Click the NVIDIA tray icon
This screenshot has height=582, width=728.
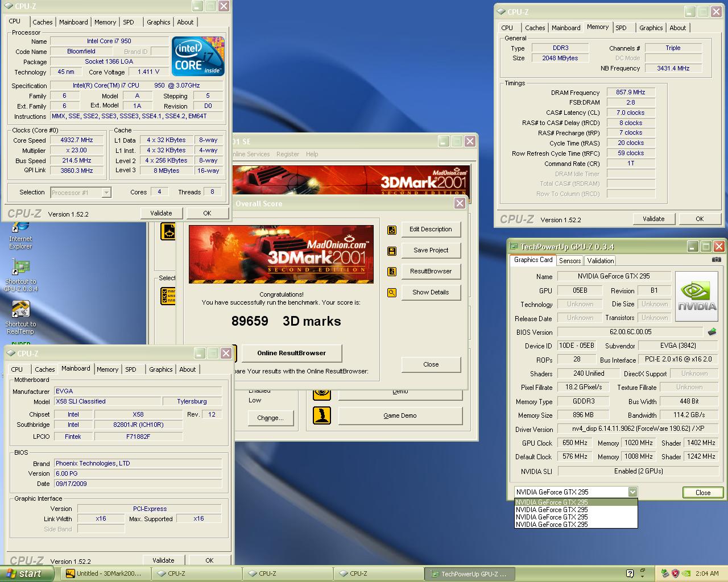686,573
